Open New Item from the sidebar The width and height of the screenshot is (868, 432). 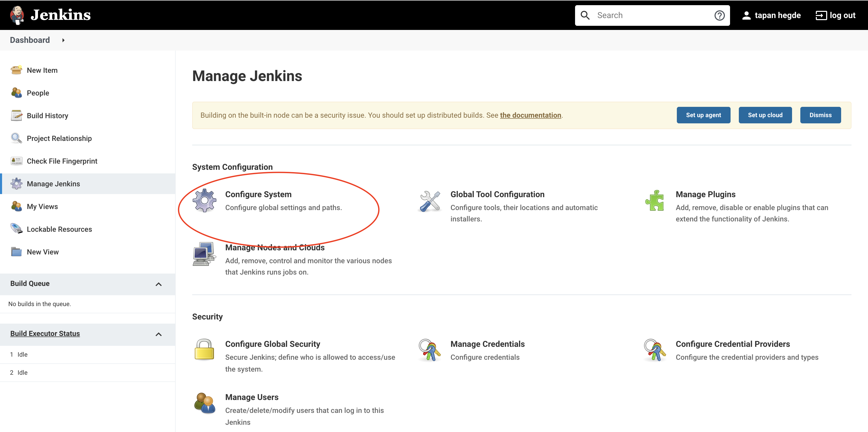click(x=42, y=70)
